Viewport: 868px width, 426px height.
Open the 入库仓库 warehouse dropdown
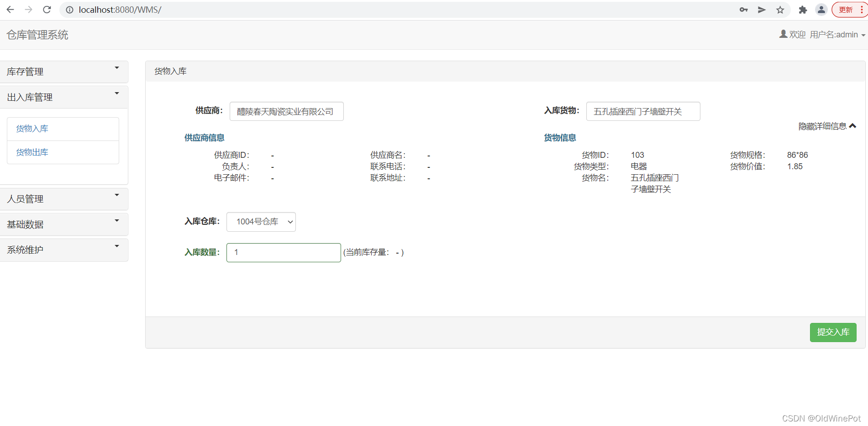(x=261, y=222)
